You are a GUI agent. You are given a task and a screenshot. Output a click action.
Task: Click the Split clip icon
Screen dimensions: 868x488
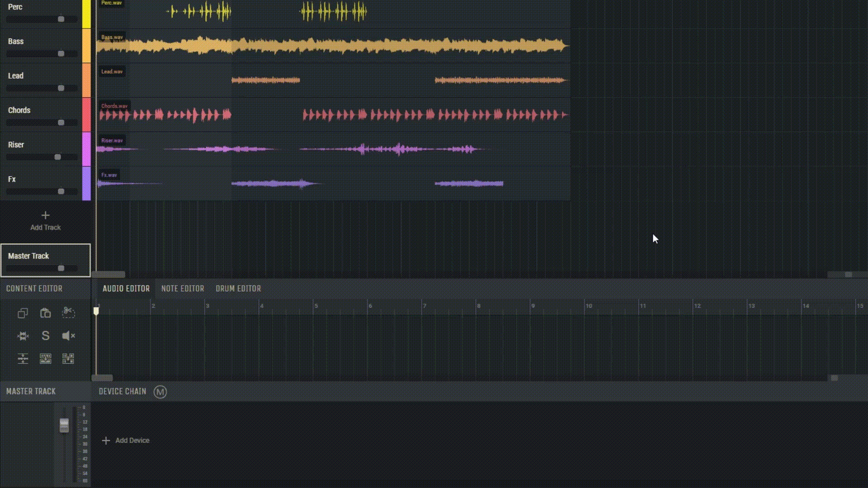click(x=23, y=336)
